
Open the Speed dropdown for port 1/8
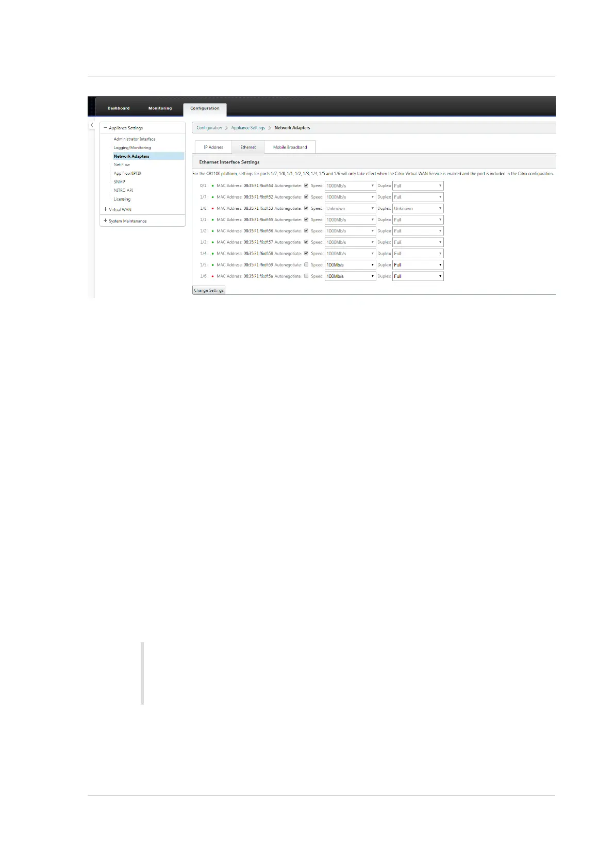[x=350, y=208]
